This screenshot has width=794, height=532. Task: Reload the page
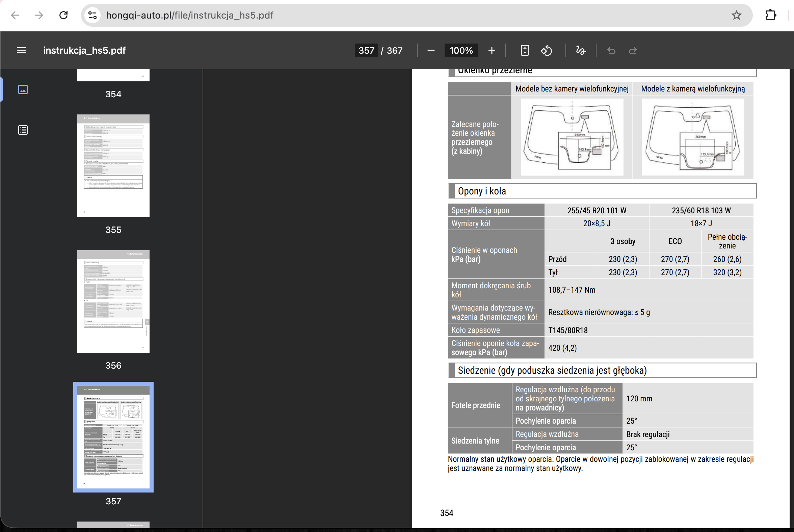click(63, 15)
